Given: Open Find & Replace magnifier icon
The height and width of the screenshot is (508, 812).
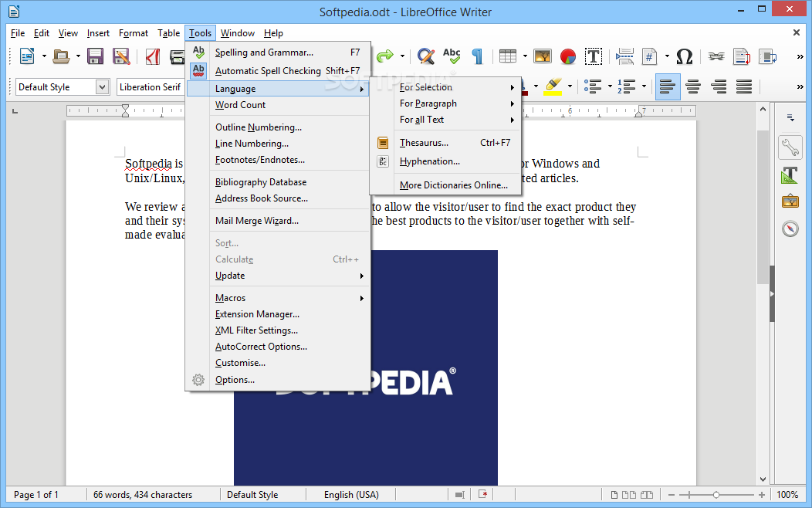Looking at the screenshot, I should pyautogui.click(x=425, y=56).
